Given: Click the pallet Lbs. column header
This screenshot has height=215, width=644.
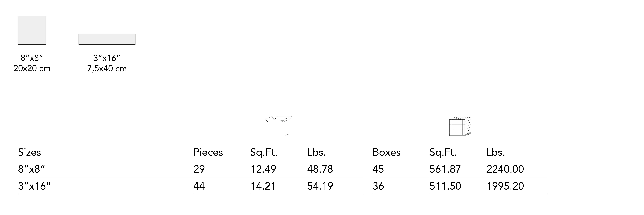Looking at the screenshot, I should click(496, 152).
